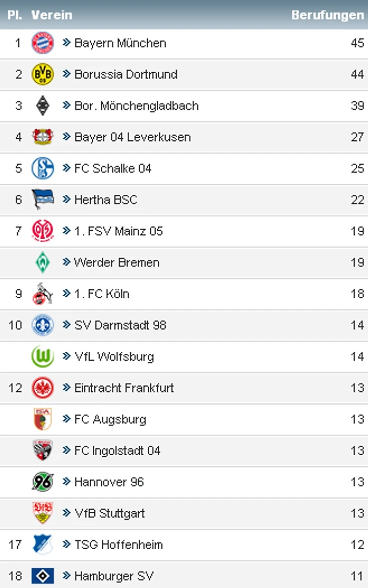The height and width of the screenshot is (588, 368).
Task: Go to 1. FSV Mainz 05 page
Action: click(x=118, y=231)
